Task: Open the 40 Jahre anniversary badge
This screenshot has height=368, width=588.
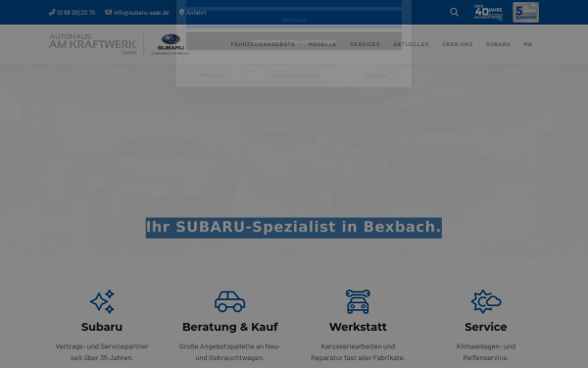Action: [x=488, y=13]
